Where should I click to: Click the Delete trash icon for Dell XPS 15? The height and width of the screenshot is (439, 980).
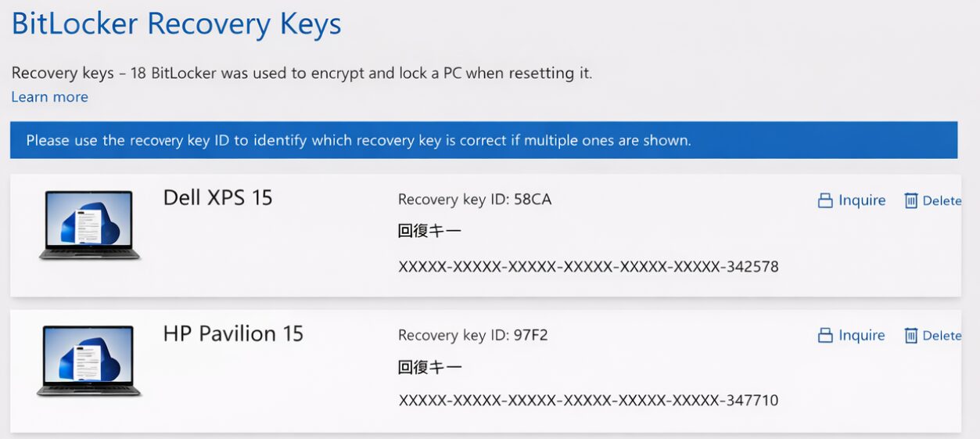click(910, 201)
